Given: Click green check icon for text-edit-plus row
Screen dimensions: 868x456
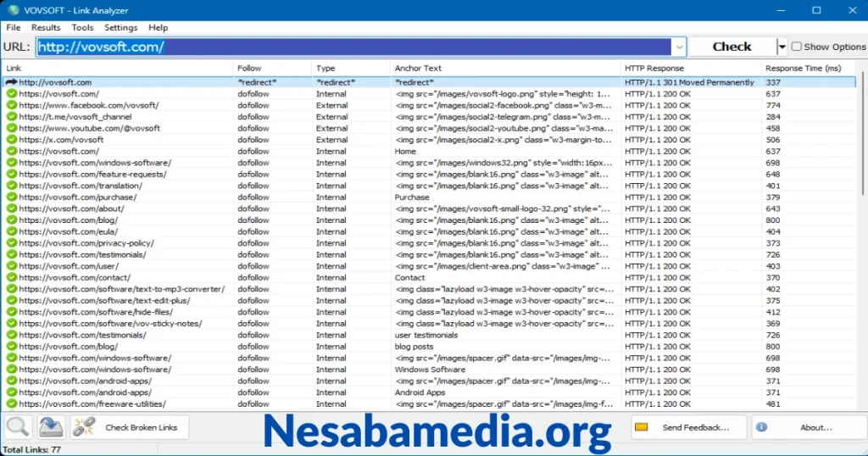Looking at the screenshot, I should [x=11, y=301].
